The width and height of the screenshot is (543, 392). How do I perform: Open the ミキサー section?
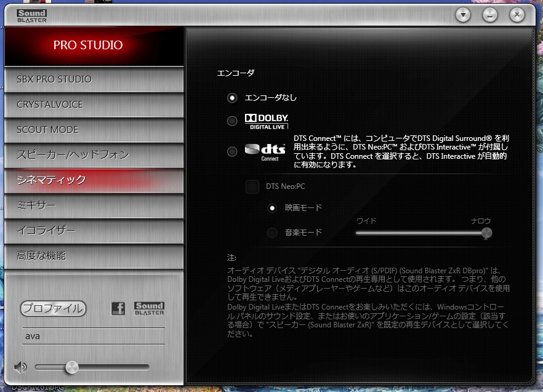[94, 206]
